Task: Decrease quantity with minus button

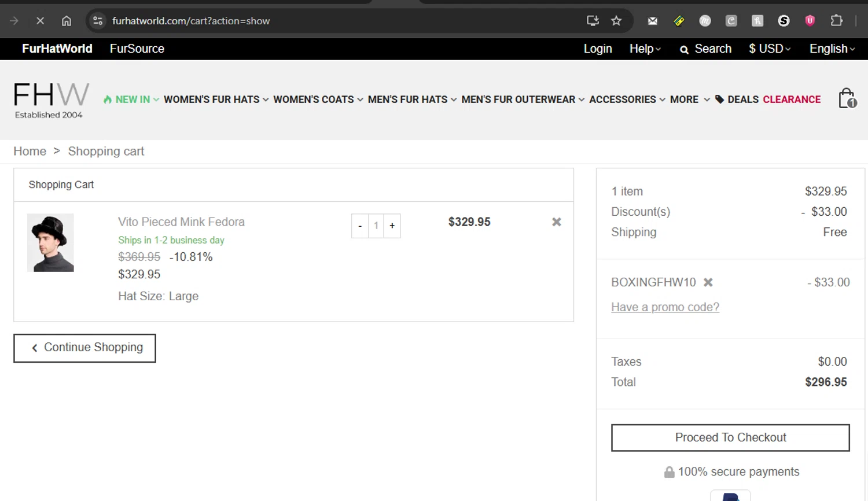Action: (360, 226)
